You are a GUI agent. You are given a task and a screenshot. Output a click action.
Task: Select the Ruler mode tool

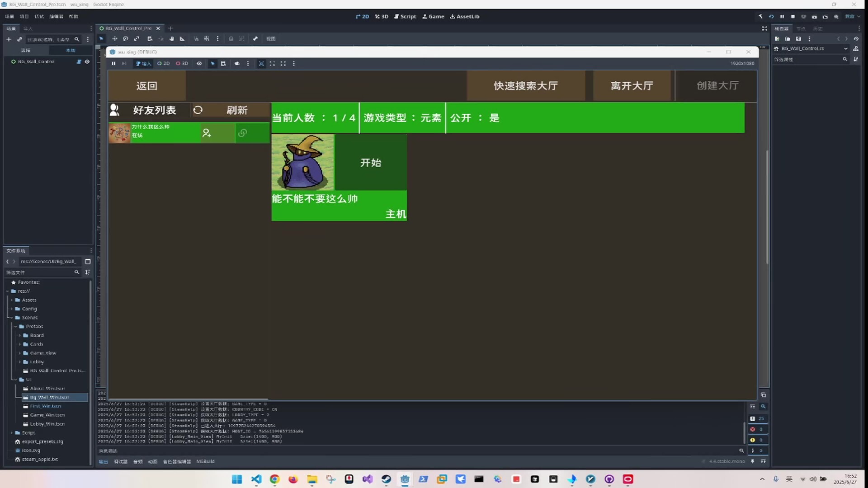tap(182, 39)
